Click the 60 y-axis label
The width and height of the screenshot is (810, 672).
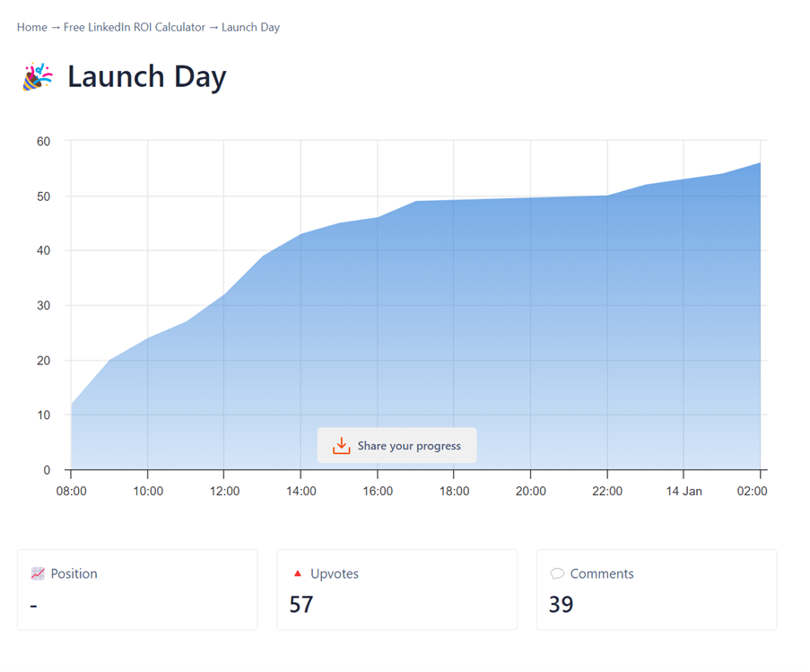[43, 142]
